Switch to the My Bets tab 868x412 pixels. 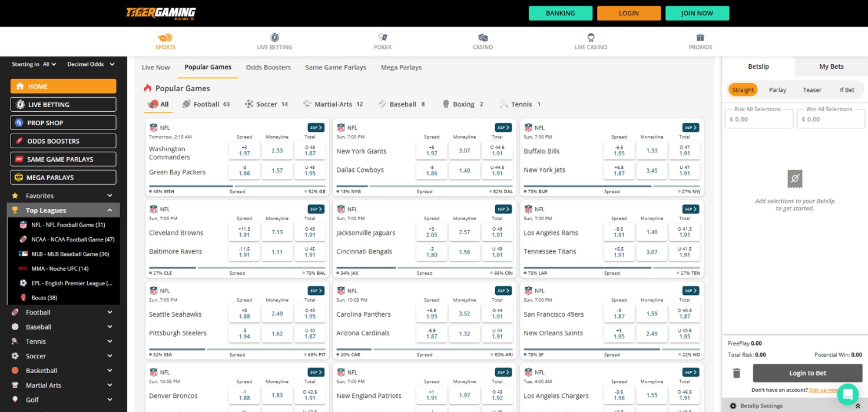point(831,67)
